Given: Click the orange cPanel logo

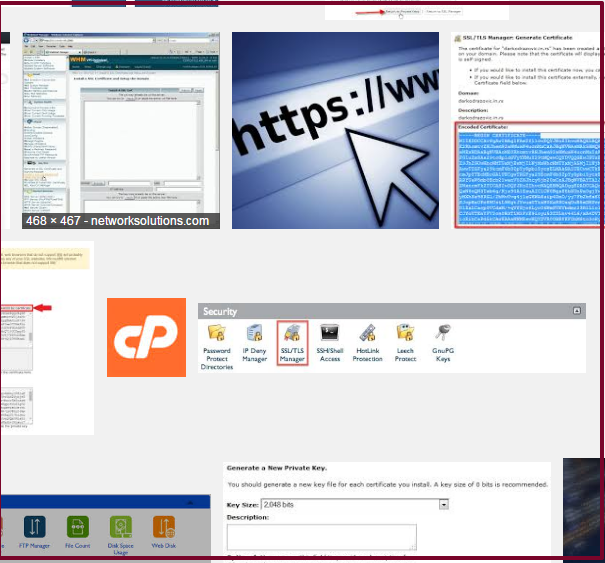Looking at the screenshot, I should 146,337.
